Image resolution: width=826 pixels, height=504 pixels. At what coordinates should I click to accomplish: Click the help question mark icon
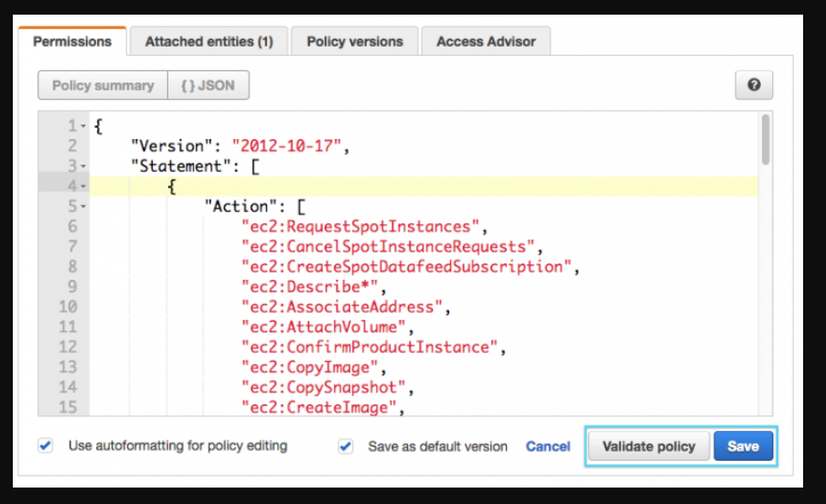click(754, 85)
